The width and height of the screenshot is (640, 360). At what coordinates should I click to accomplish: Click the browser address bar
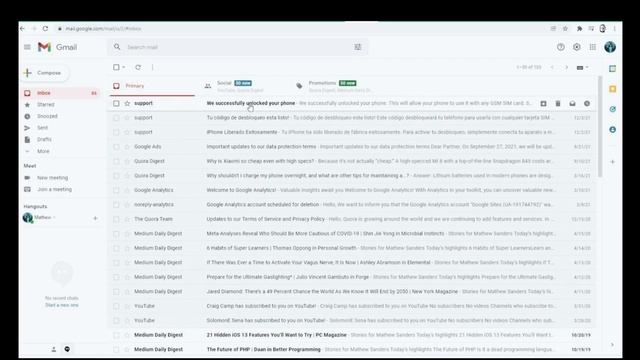coord(302,29)
